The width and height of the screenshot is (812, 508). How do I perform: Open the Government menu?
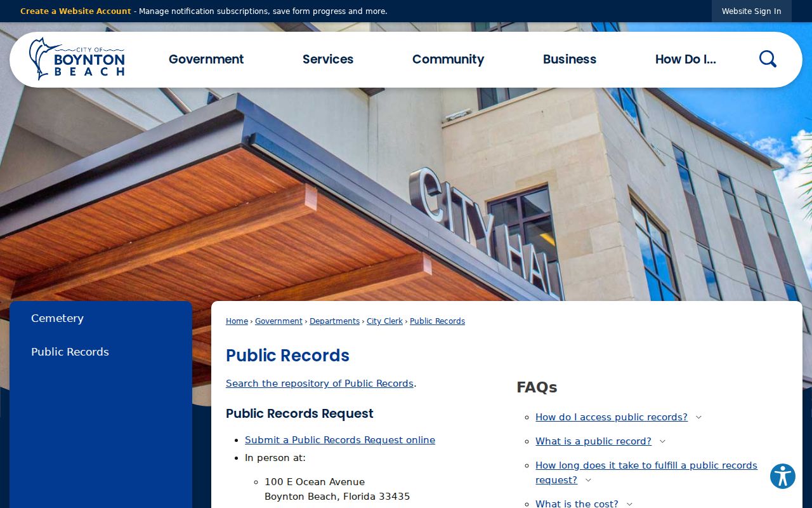click(206, 59)
